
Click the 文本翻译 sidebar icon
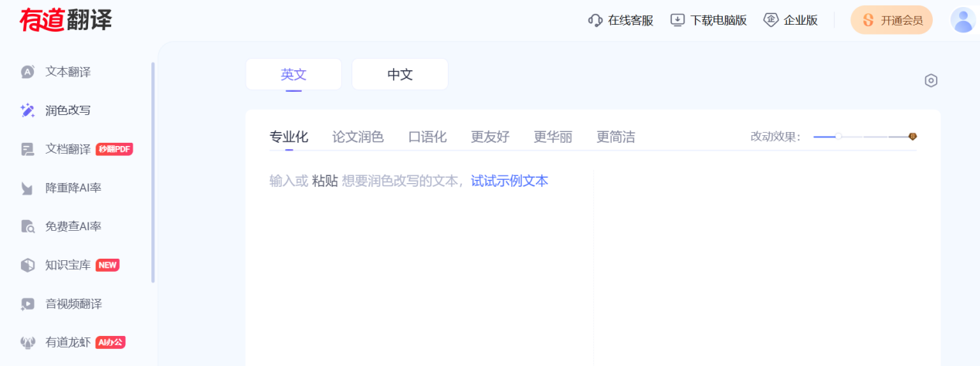[28, 72]
